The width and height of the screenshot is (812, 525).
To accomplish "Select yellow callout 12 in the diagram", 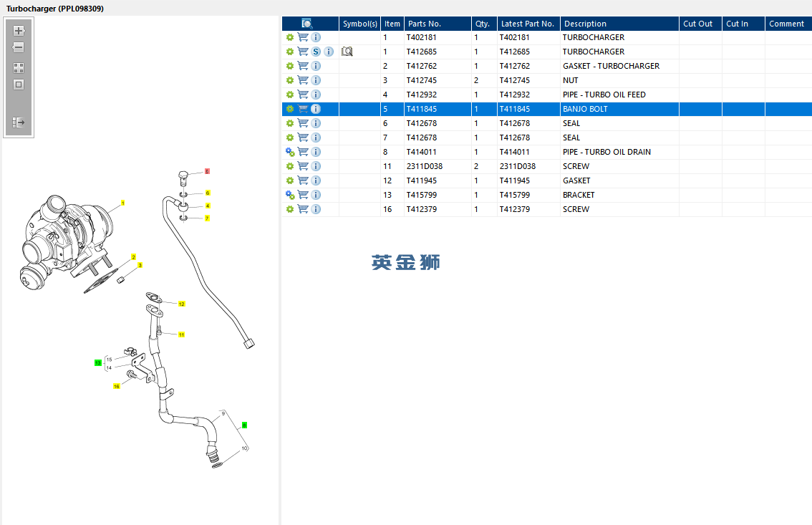I will coord(181,304).
